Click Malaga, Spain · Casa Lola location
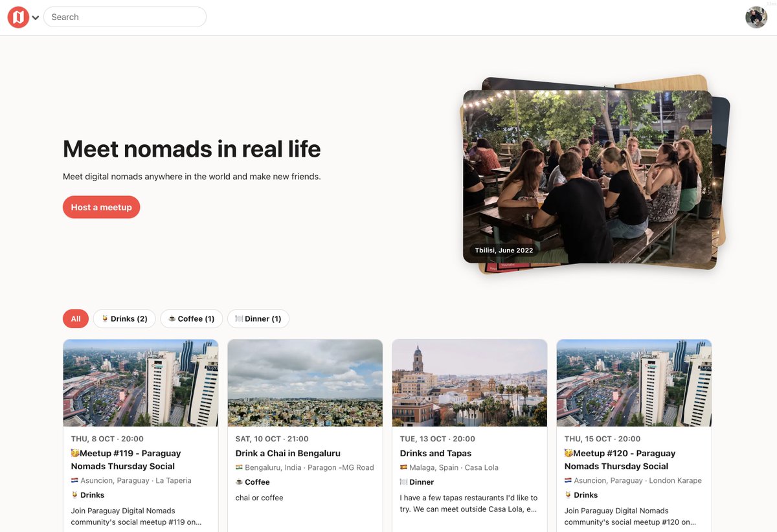This screenshot has height=532, width=777. (x=449, y=467)
